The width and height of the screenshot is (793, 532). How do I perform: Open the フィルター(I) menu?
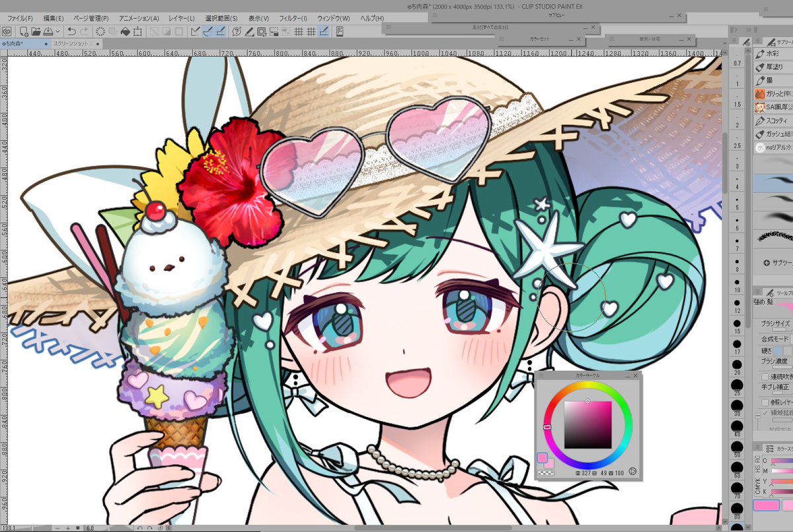point(293,18)
